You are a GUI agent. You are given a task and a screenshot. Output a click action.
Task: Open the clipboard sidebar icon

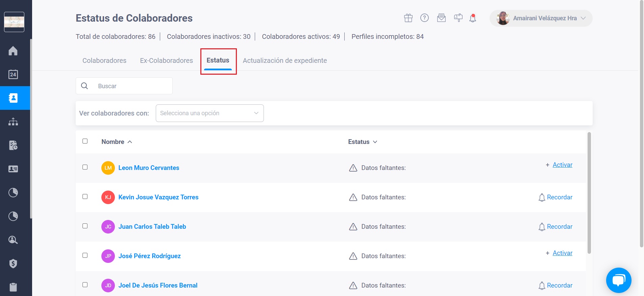coord(13,287)
